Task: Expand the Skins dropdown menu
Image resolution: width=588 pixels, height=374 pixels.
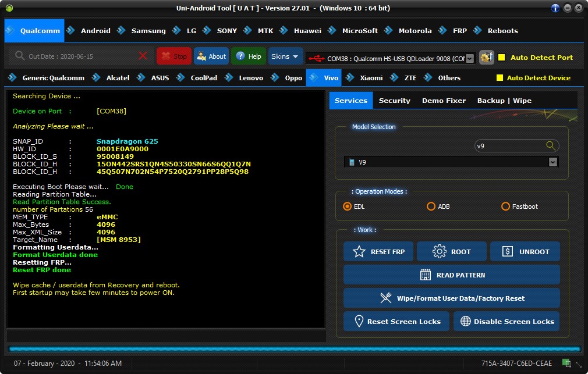Action: click(x=285, y=56)
